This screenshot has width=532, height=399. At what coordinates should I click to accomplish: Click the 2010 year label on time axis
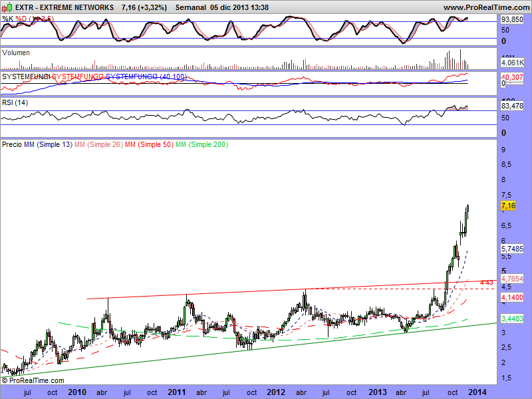(x=77, y=392)
